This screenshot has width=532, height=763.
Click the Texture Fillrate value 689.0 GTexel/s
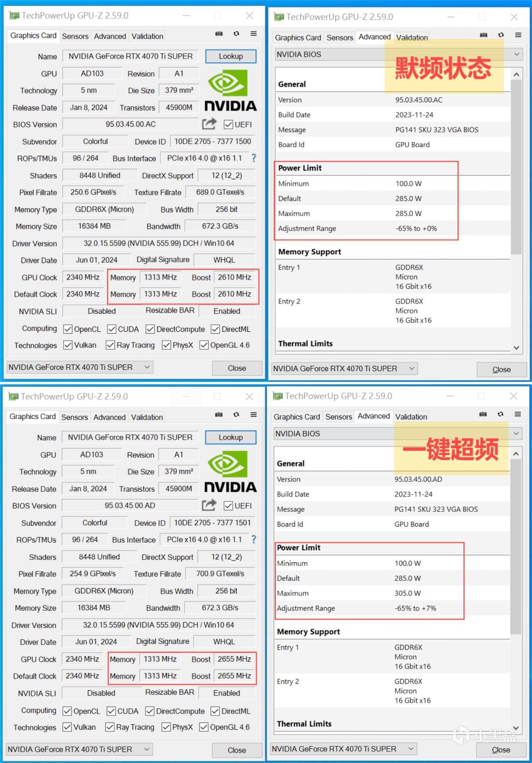(220, 192)
